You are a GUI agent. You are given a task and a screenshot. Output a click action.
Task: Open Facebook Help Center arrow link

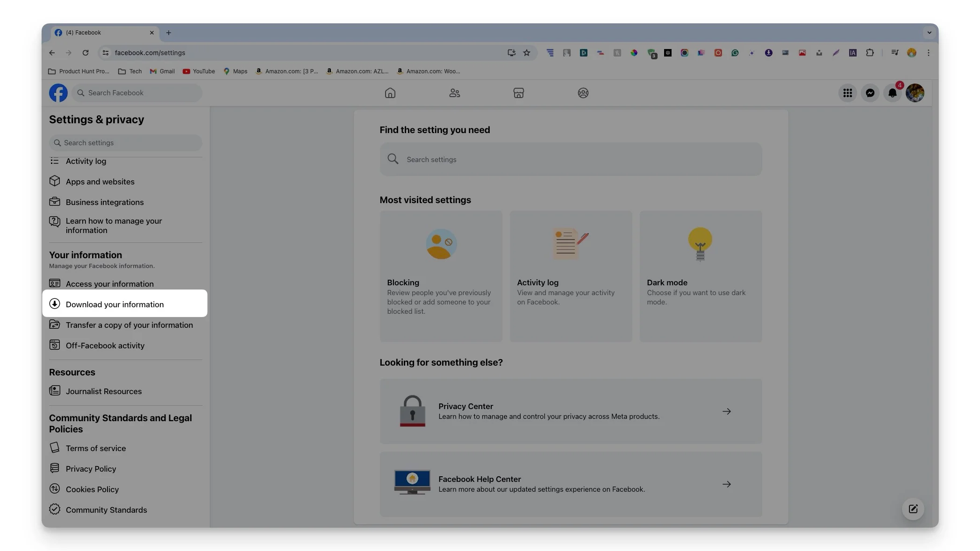[x=726, y=483]
